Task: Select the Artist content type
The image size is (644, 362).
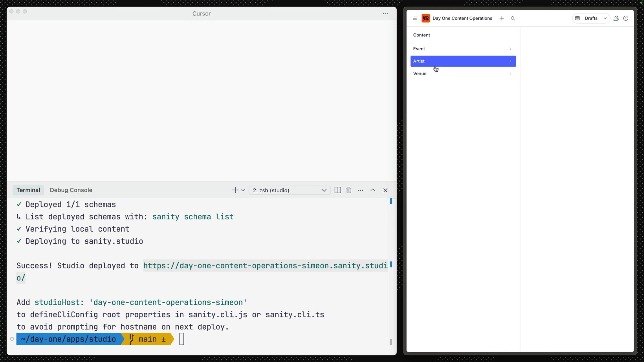Action: point(463,61)
